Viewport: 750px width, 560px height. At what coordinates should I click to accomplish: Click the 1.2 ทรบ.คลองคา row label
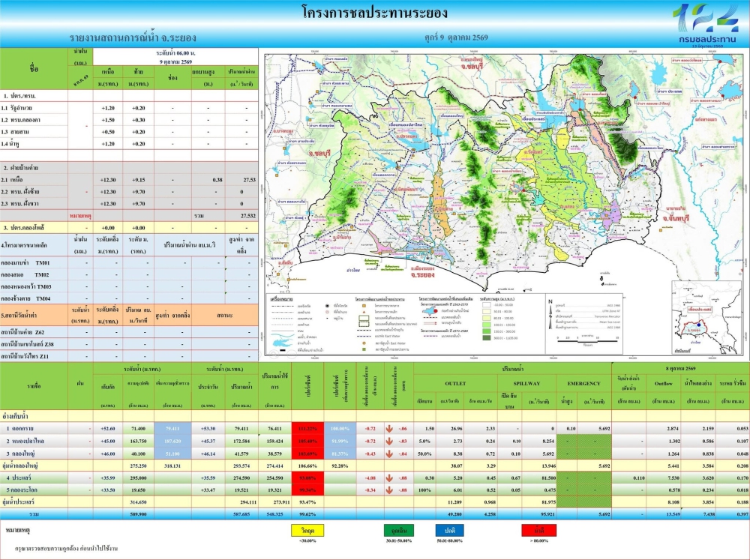(20, 119)
